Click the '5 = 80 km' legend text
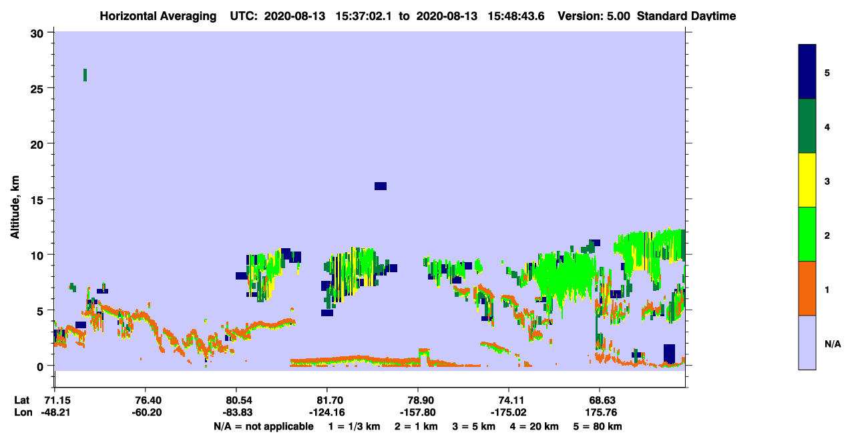The height and width of the screenshot is (445, 868). [x=599, y=426]
